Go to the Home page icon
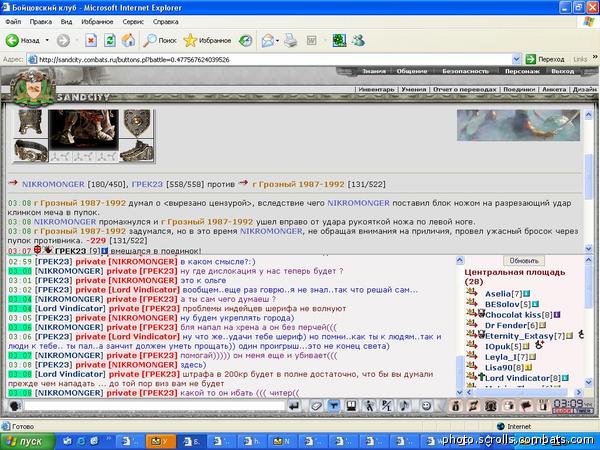This screenshot has height=450, width=600. (x=129, y=40)
